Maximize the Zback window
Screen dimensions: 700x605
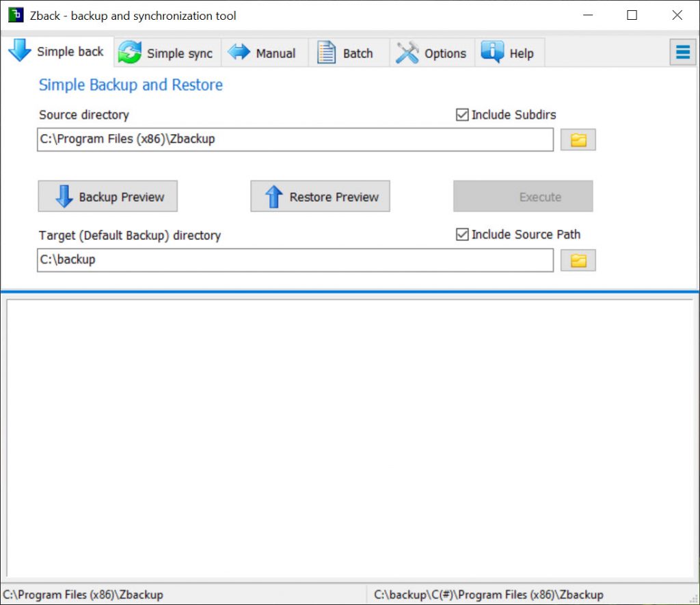(x=632, y=15)
